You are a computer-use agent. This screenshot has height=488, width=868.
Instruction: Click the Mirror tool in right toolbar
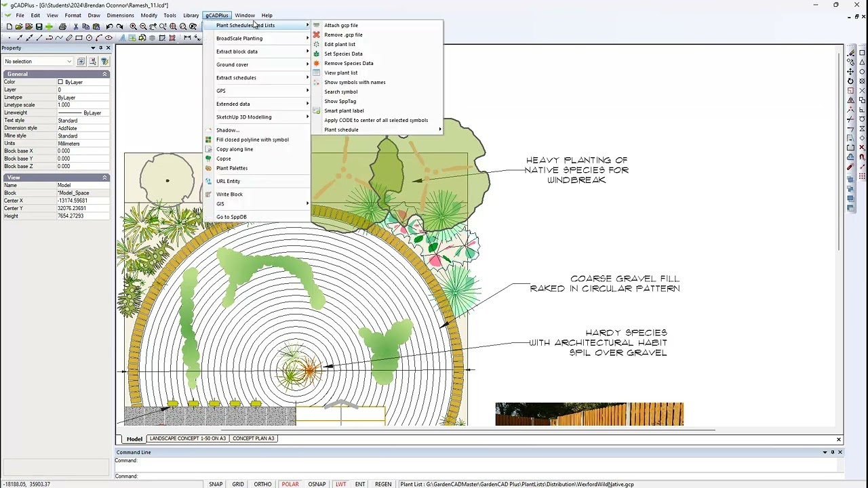pos(850,102)
